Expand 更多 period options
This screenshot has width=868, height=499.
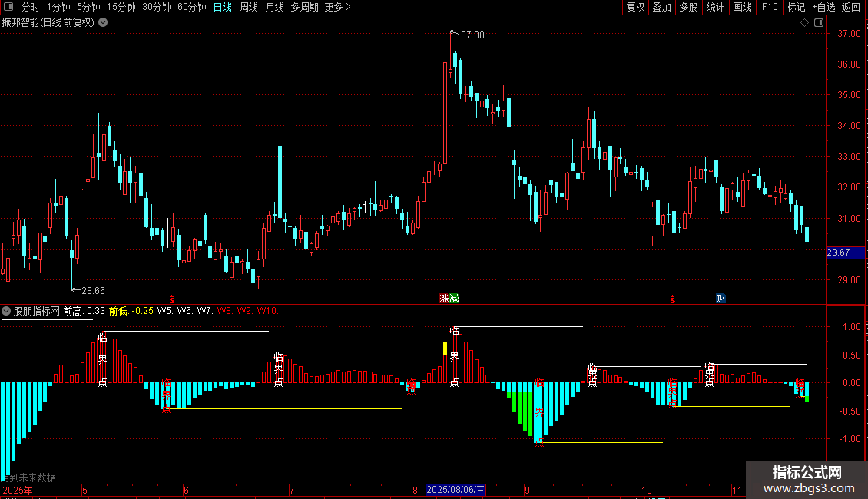click(x=338, y=7)
